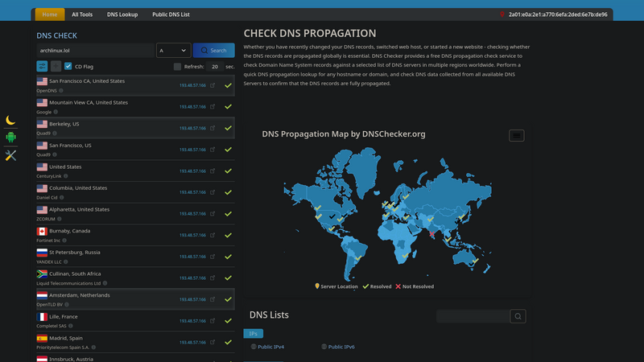Open the Public IPv6 link

pos(341,347)
